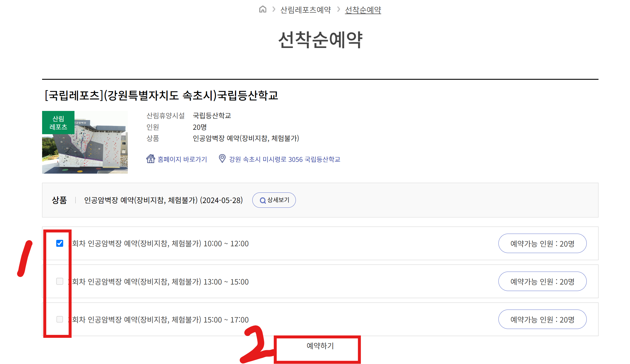Click the home icon in breadcrumb
The image size is (630, 364).
click(263, 9)
